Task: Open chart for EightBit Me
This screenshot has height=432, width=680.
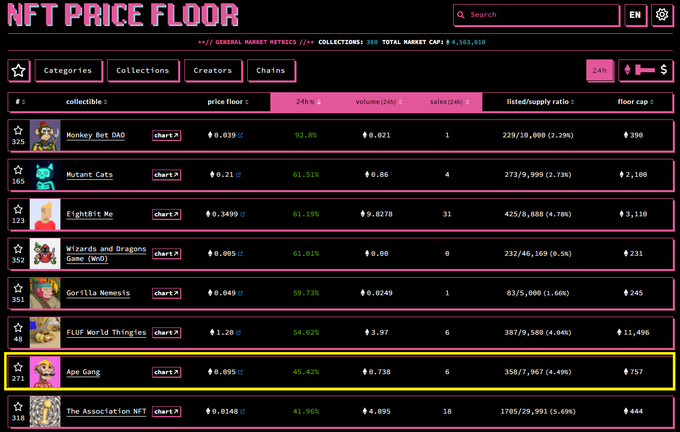Action: click(167, 214)
